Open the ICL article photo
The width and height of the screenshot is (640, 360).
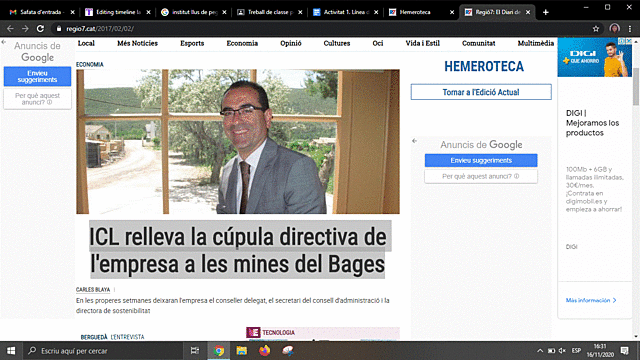tap(238, 142)
